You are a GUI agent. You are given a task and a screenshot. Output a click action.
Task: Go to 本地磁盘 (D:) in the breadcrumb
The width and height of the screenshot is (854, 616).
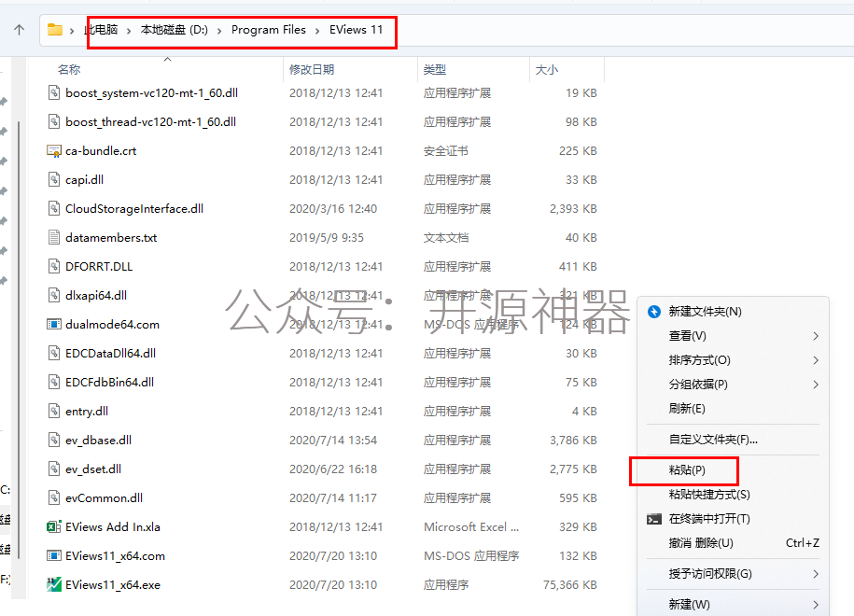point(175,30)
